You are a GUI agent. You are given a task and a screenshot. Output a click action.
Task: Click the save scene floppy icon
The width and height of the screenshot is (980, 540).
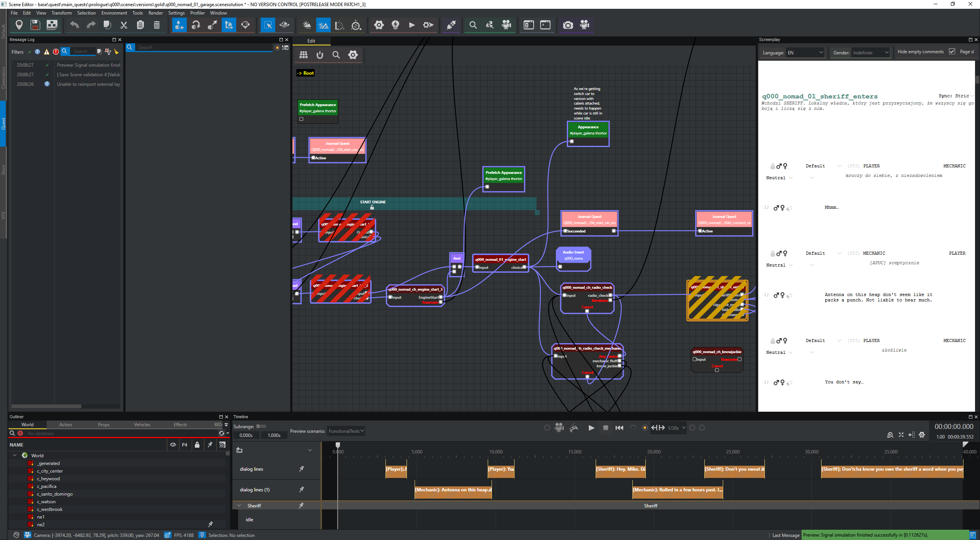[x=35, y=25]
